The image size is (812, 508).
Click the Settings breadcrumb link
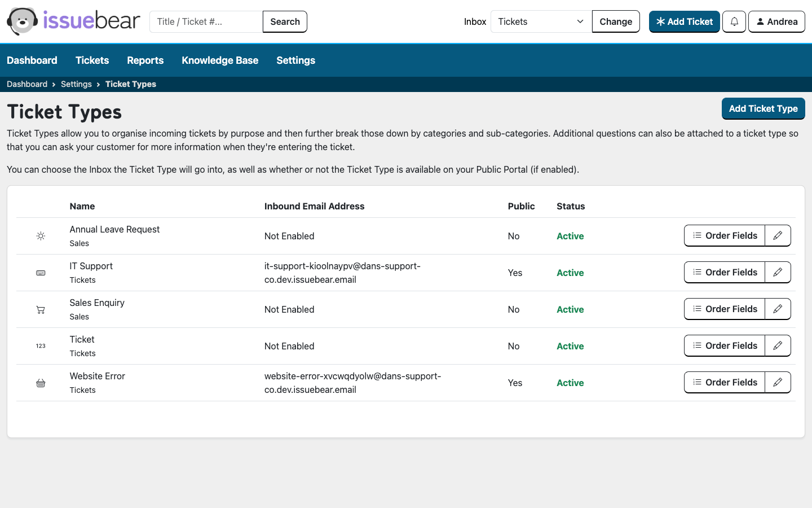pos(76,84)
